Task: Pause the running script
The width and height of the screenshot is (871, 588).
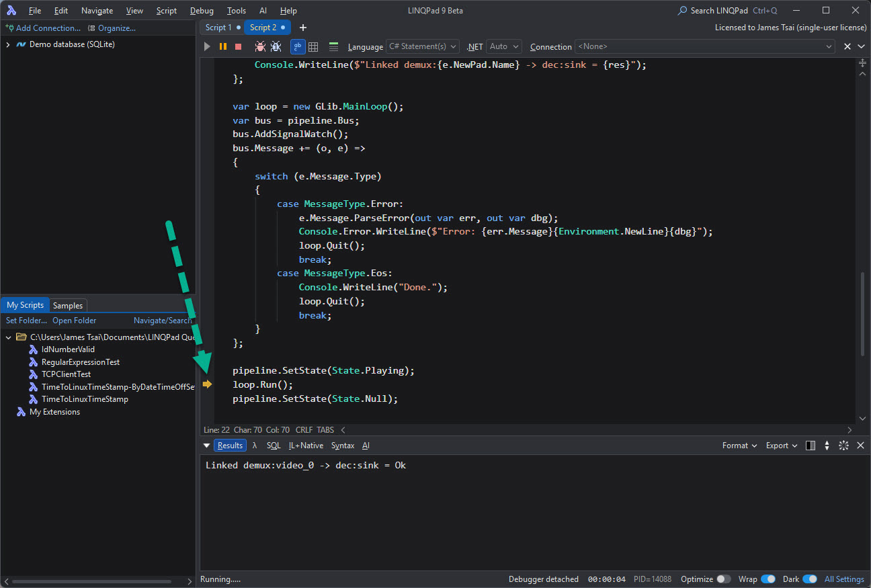Action: coord(223,46)
